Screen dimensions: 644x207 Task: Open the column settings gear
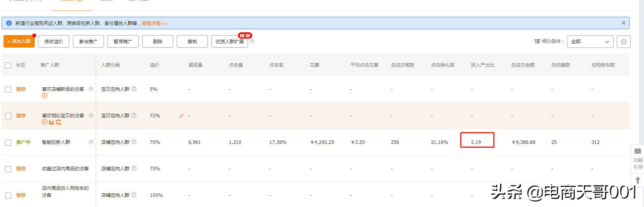coord(624,41)
